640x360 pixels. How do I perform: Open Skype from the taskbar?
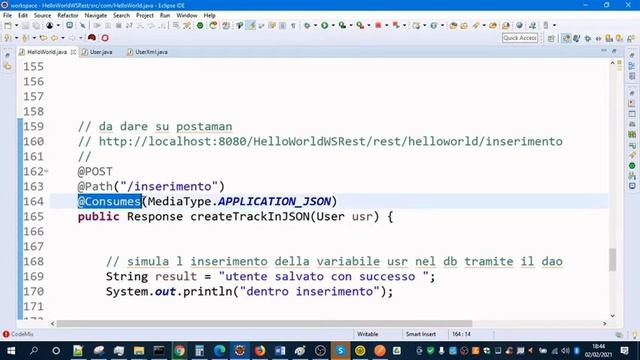tap(340, 351)
